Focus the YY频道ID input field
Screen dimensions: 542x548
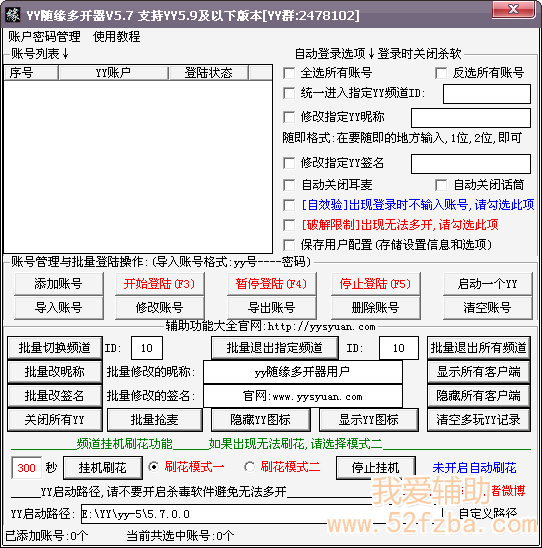pyautogui.click(x=487, y=94)
